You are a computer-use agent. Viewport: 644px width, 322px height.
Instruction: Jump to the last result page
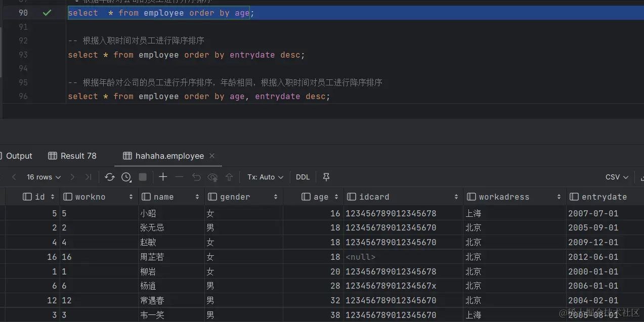[89, 177]
